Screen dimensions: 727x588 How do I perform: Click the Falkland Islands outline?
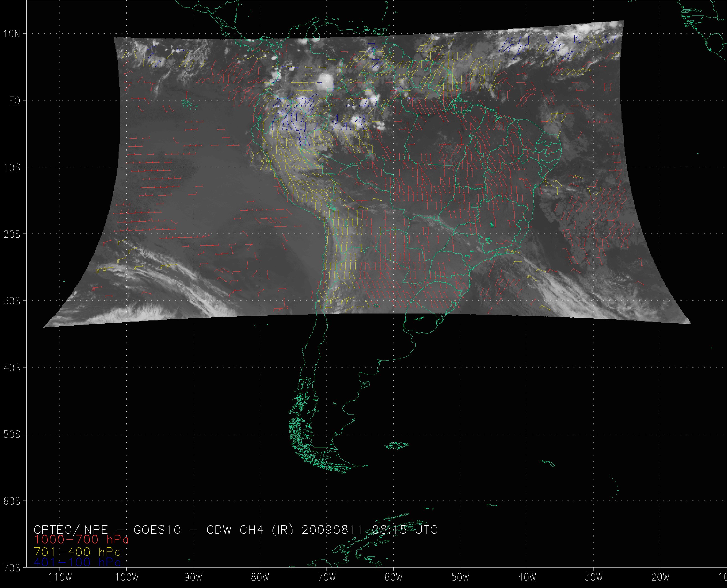tap(397, 445)
